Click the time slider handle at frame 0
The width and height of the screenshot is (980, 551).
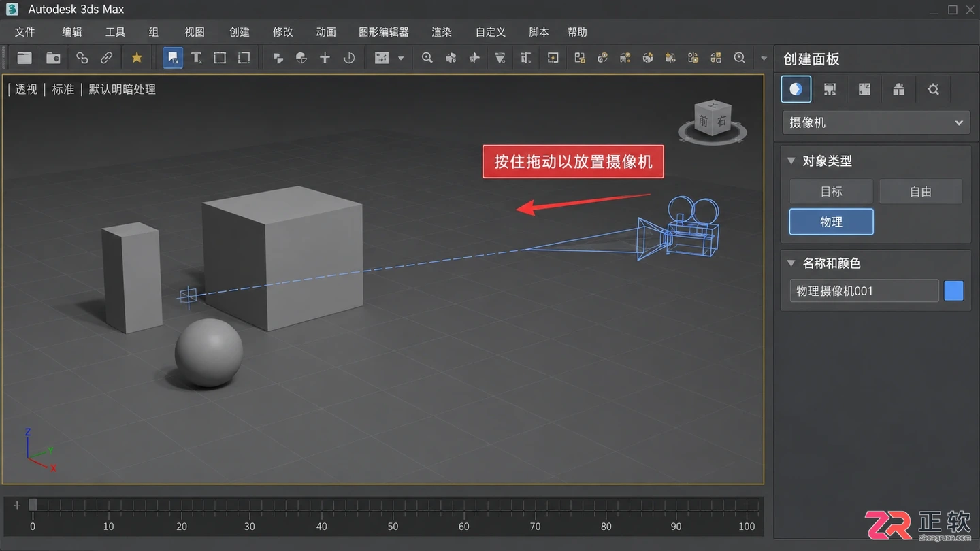click(x=33, y=505)
